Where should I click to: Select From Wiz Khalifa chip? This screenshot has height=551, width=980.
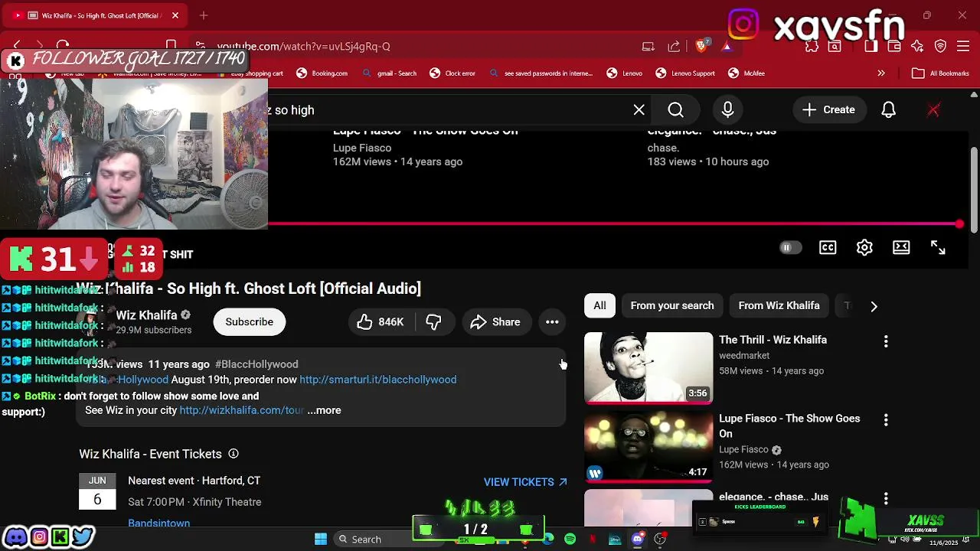point(779,305)
